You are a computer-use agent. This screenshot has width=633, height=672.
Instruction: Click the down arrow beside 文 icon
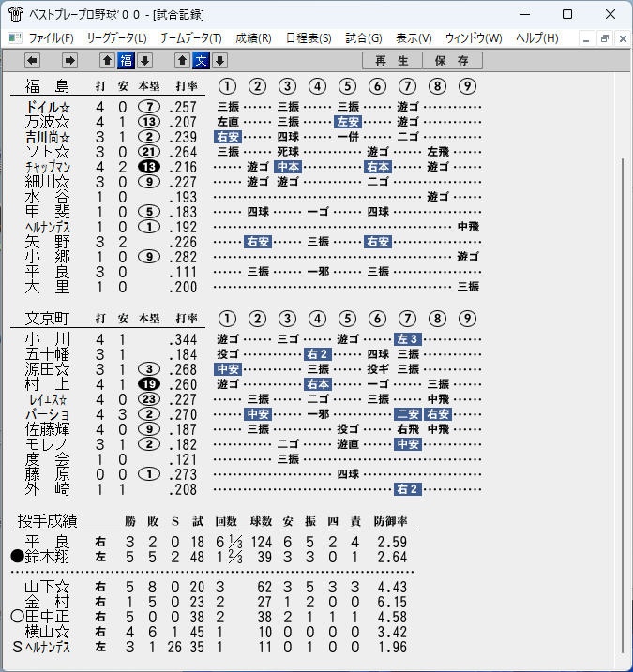point(220,61)
